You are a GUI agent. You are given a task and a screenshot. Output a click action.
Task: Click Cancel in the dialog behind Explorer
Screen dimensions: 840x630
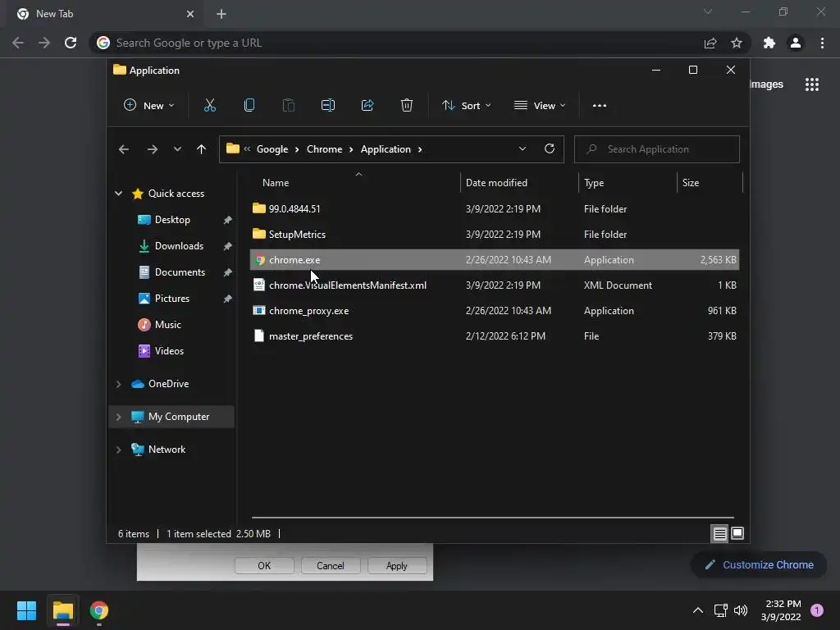(331, 566)
